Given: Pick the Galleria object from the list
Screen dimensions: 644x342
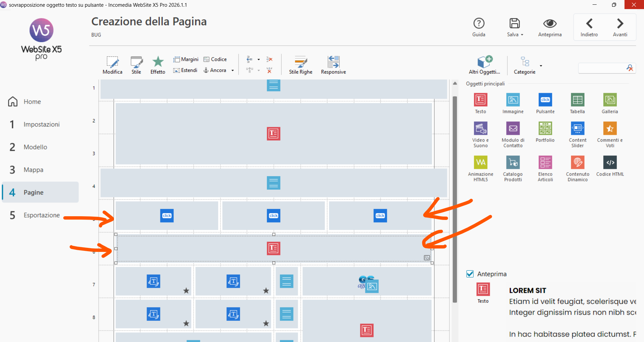Looking at the screenshot, I should click(x=609, y=100).
